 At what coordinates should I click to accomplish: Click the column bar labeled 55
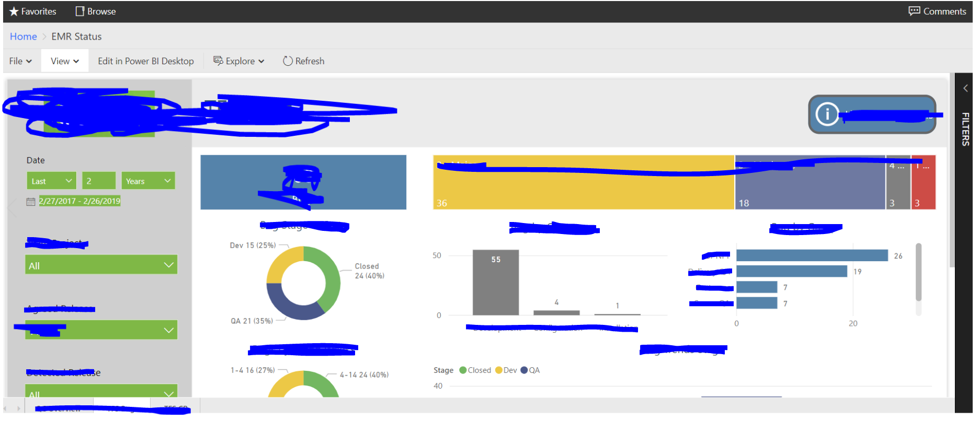coord(496,283)
